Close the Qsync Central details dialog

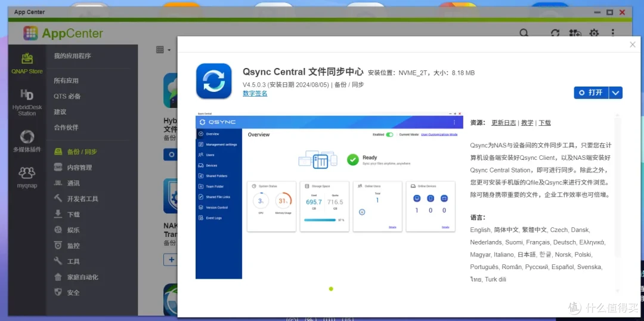point(633,45)
